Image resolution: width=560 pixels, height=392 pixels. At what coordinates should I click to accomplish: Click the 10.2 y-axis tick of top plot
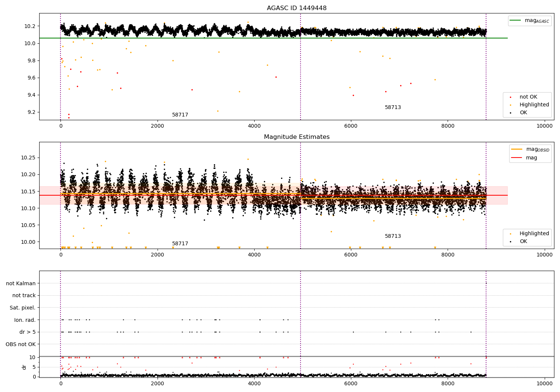tap(30, 26)
